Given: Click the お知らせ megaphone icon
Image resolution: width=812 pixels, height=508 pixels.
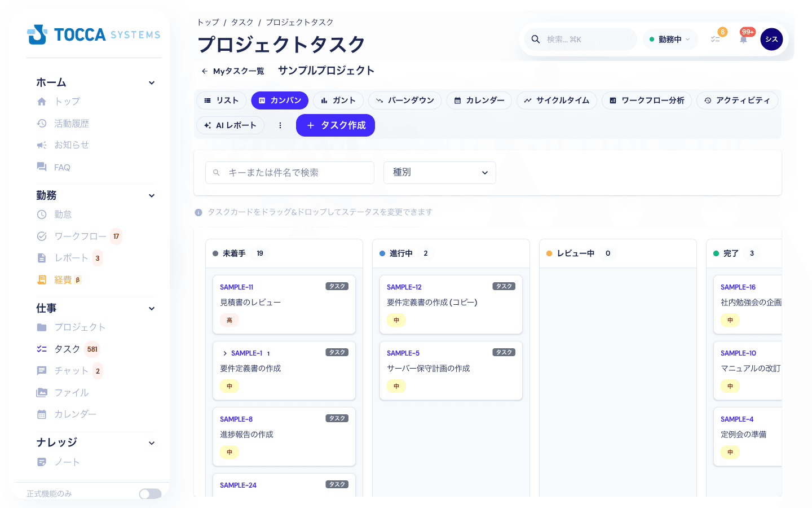Looking at the screenshot, I should [42, 145].
